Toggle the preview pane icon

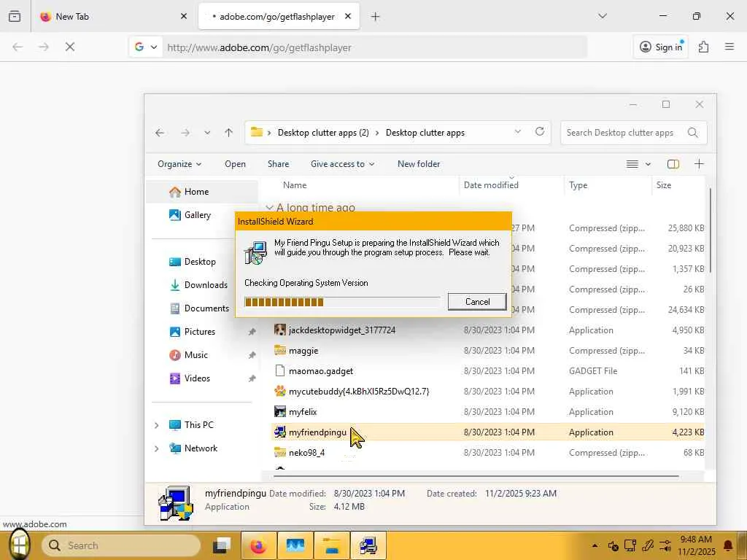coord(673,164)
